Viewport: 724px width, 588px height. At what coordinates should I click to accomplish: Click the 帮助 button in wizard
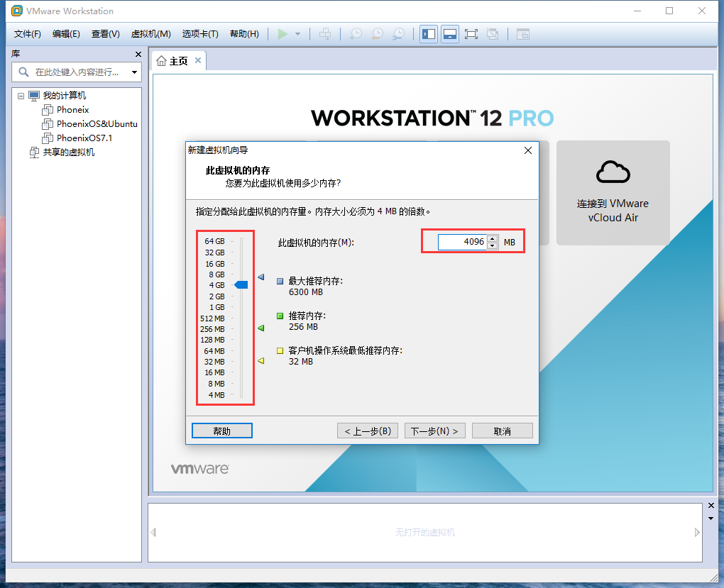(221, 431)
